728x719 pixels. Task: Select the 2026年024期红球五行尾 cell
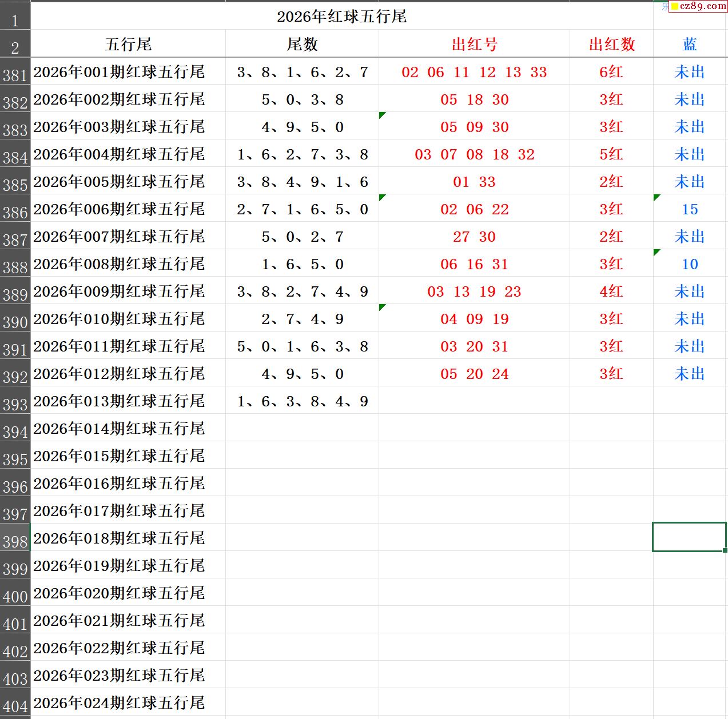[119, 703]
